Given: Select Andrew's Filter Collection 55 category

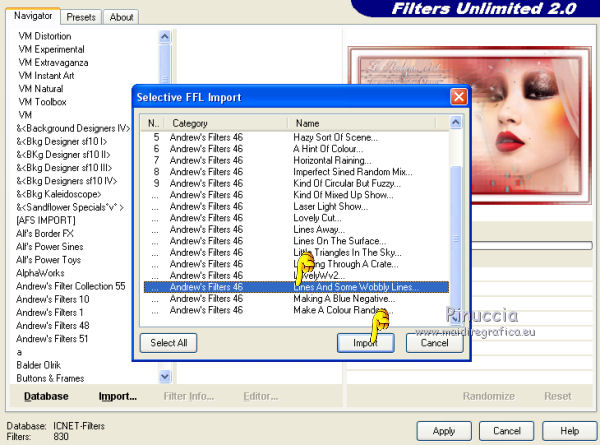Looking at the screenshot, I should (71, 286).
